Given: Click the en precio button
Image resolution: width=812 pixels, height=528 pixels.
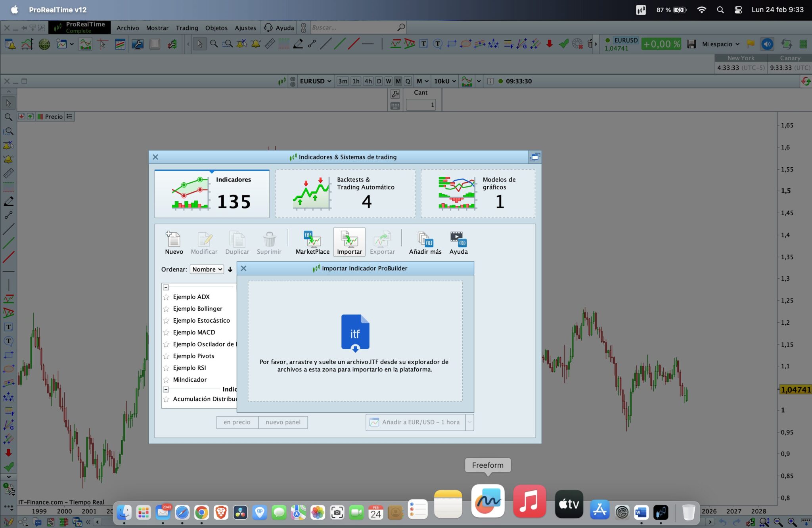Looking at the screenshot, I should [x=237, y=422].
